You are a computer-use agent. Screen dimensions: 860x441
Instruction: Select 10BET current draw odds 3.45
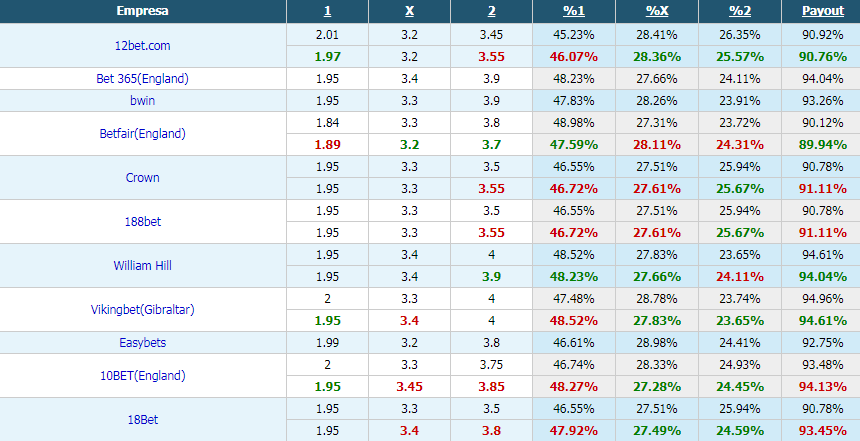coord(409,386)
